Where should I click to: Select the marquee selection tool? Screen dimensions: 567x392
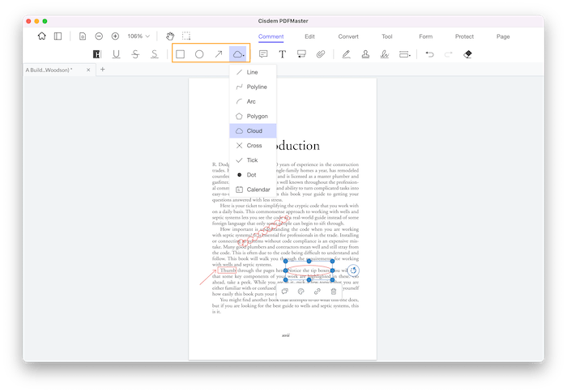186,36
